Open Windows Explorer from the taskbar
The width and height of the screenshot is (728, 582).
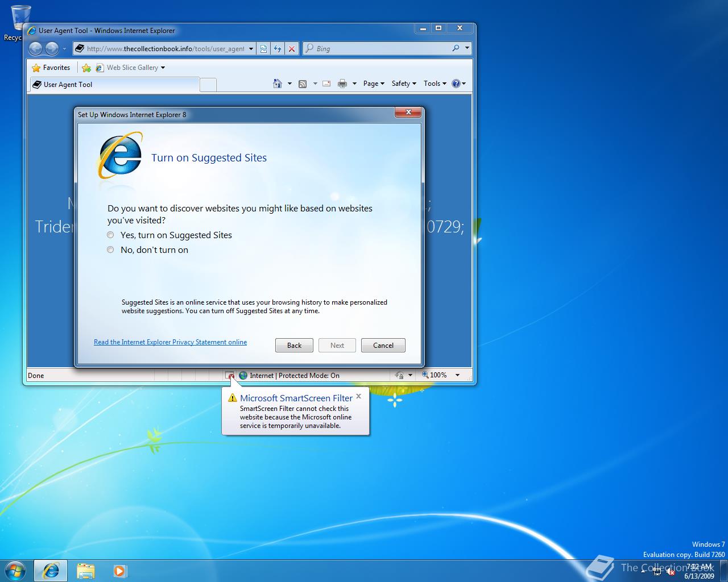point(85,571)
